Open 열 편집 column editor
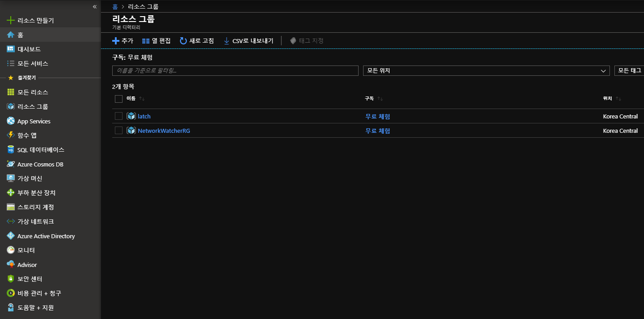Viewport: 644px width, 319px height. click(156, 40)
